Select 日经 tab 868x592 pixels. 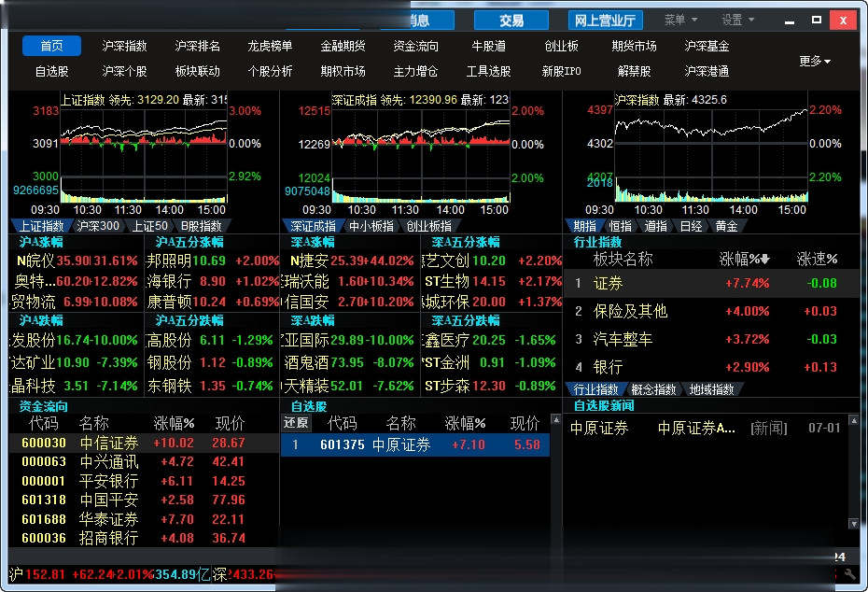[x=691, y=226]
